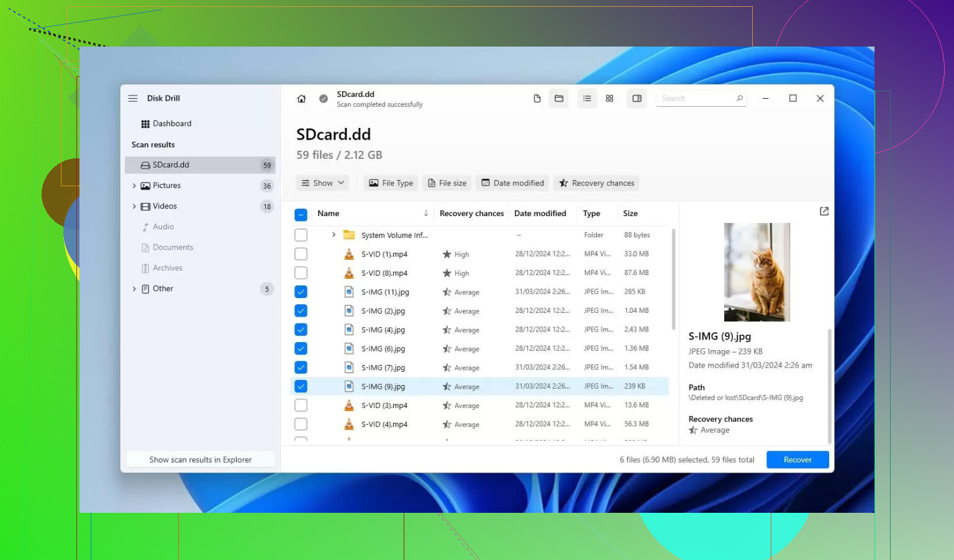The width and height of the screenshot is (954, 560).
Task: Click Show scan results in Explorer
Action: pyautogui.click(x=200, y=460)
